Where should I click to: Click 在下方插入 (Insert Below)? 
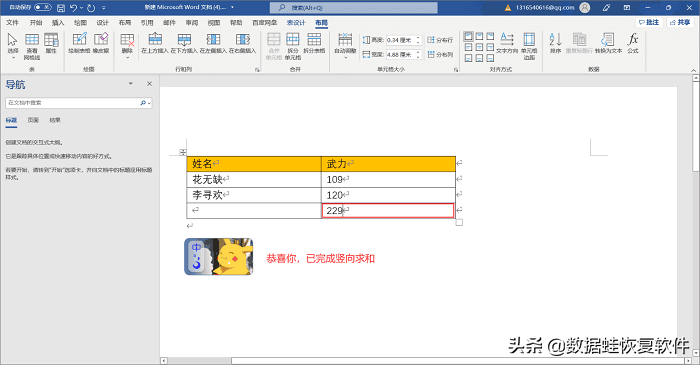click(x=184, y=43)
